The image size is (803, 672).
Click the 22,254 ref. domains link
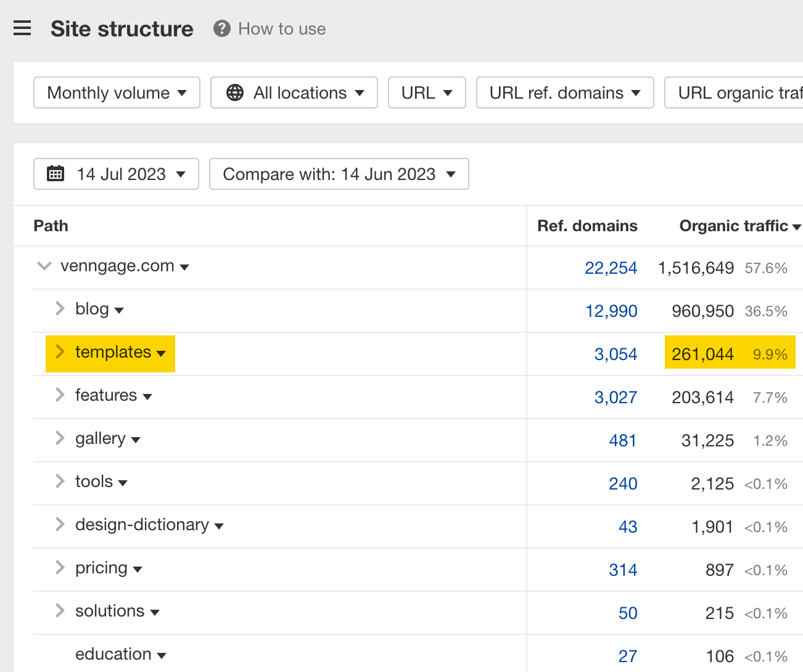pyautogui.click(x=611, y=268)
